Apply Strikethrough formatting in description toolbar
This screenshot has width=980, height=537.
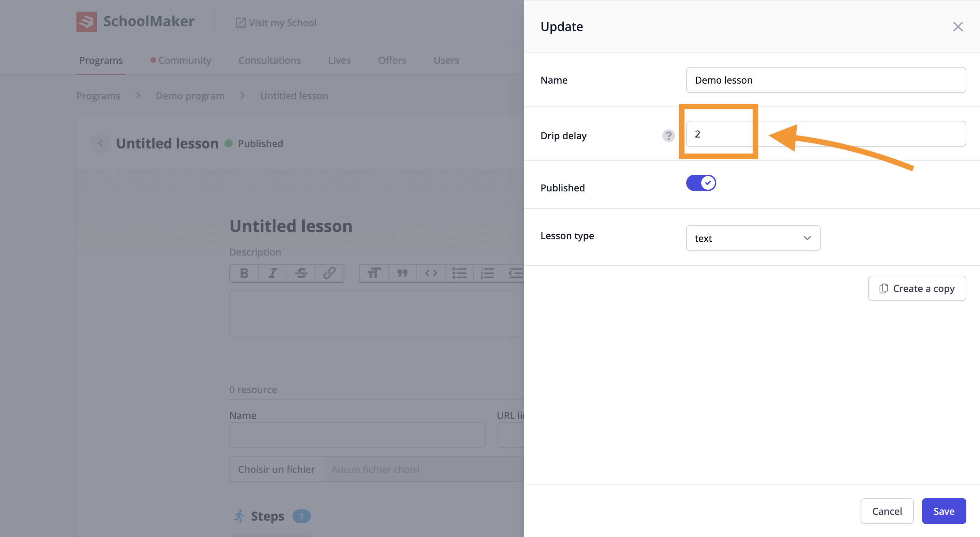pyautogui.click(x=301, y=273)
